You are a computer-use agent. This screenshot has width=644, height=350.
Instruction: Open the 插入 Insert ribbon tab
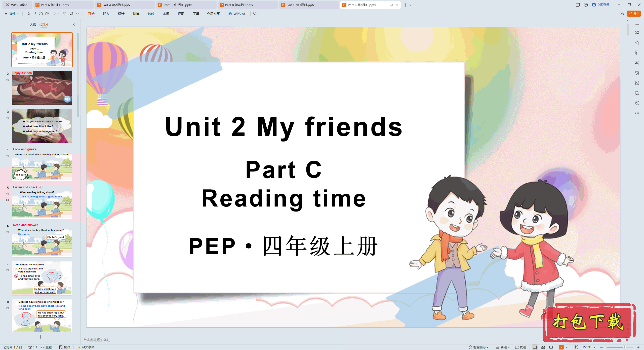106,14
